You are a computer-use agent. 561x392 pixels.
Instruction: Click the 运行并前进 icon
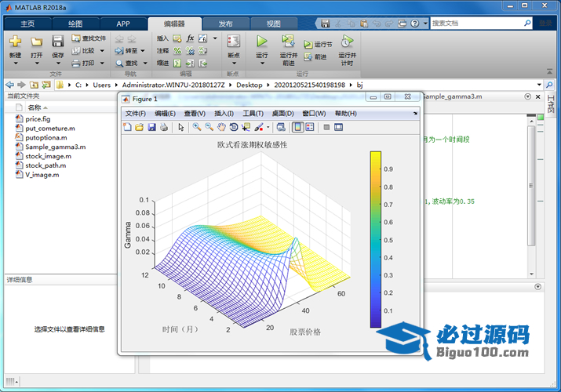[x=288, y=42]
